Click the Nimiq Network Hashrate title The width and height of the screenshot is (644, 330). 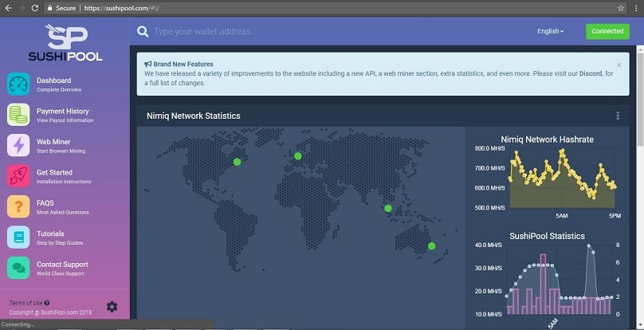click(547, 139)
